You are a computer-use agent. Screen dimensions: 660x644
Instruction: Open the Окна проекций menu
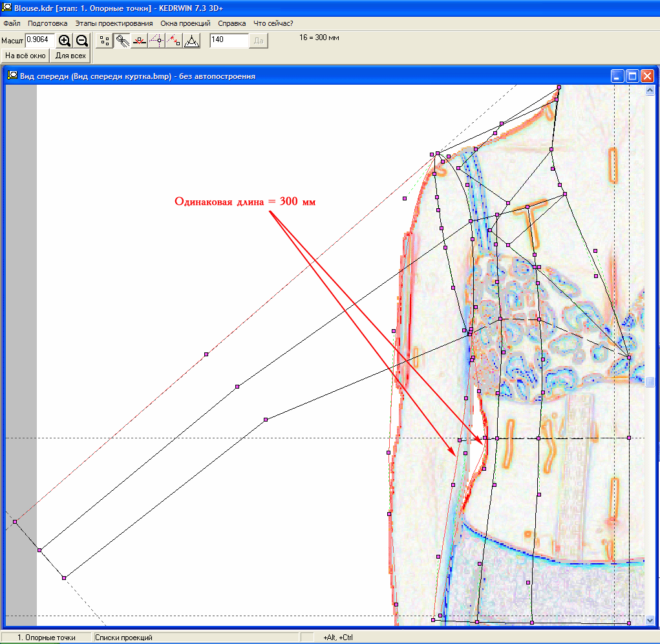pos(186,23)
